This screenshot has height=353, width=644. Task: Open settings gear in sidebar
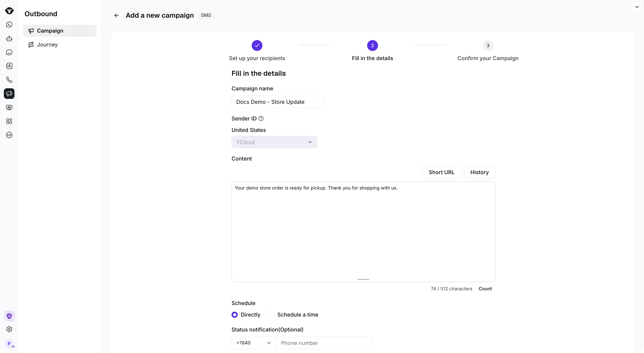coord(9,329)
